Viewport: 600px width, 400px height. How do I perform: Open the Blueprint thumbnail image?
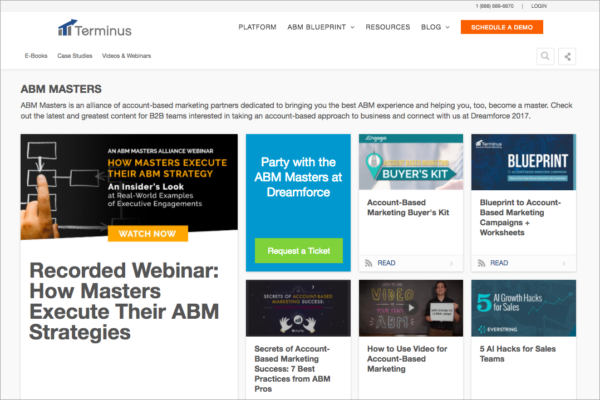click(x=523, y=162)
